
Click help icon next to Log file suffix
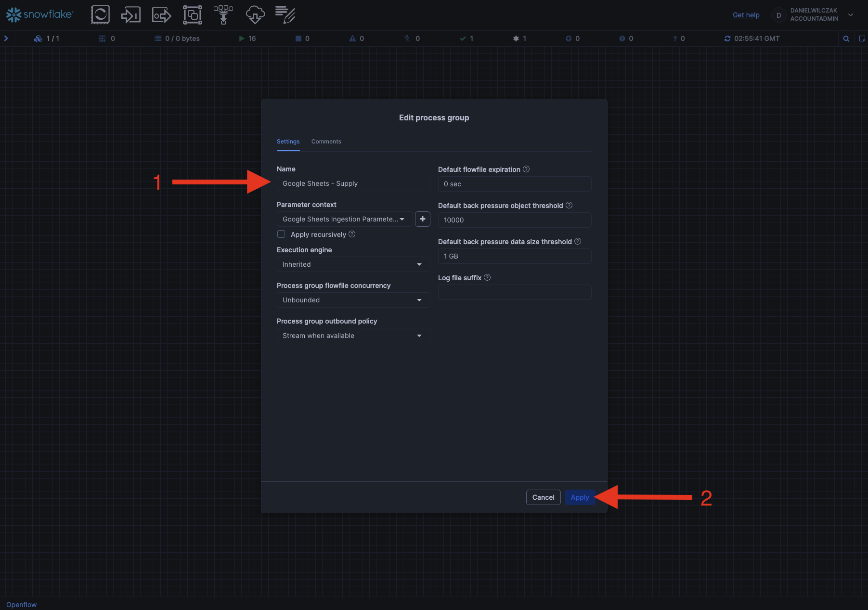pos(487,277)
